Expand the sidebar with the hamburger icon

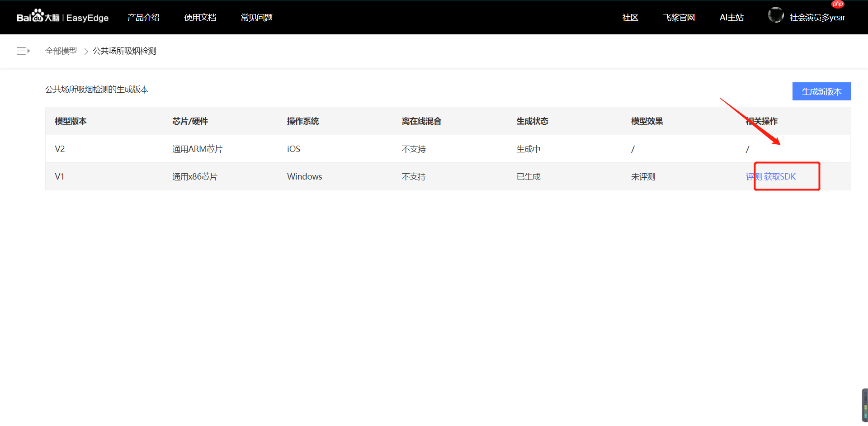(x=23, y=51)
